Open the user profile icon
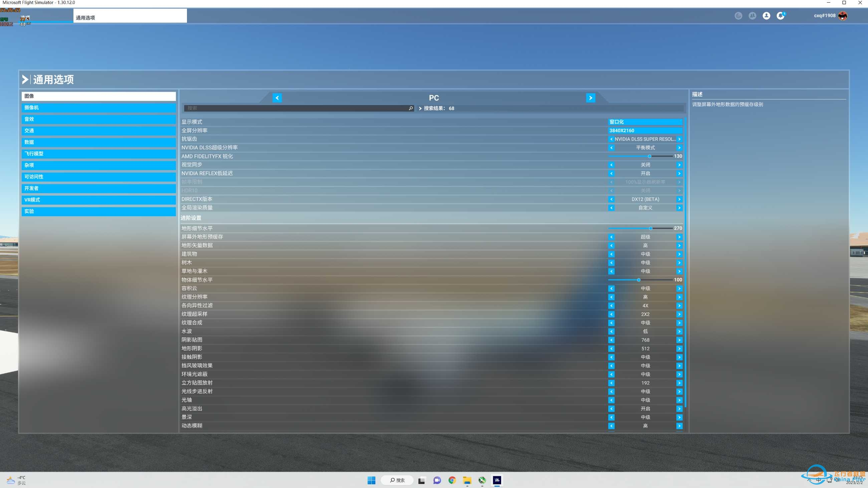868x488 pixels. coord(766,15)
